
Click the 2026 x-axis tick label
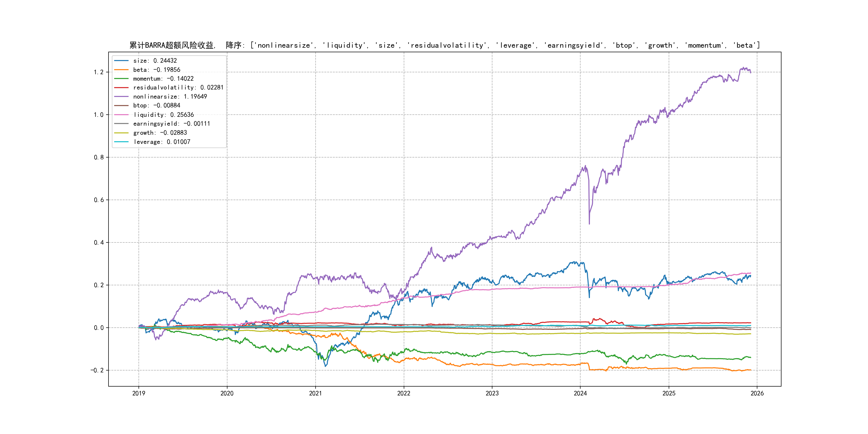click(x=757, y=393)
